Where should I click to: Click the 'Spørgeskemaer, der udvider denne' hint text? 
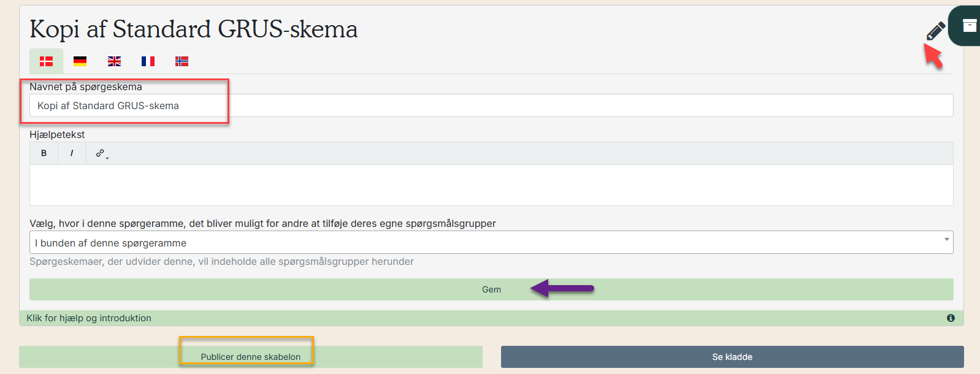pyautogui.click(x=221, y=262)
